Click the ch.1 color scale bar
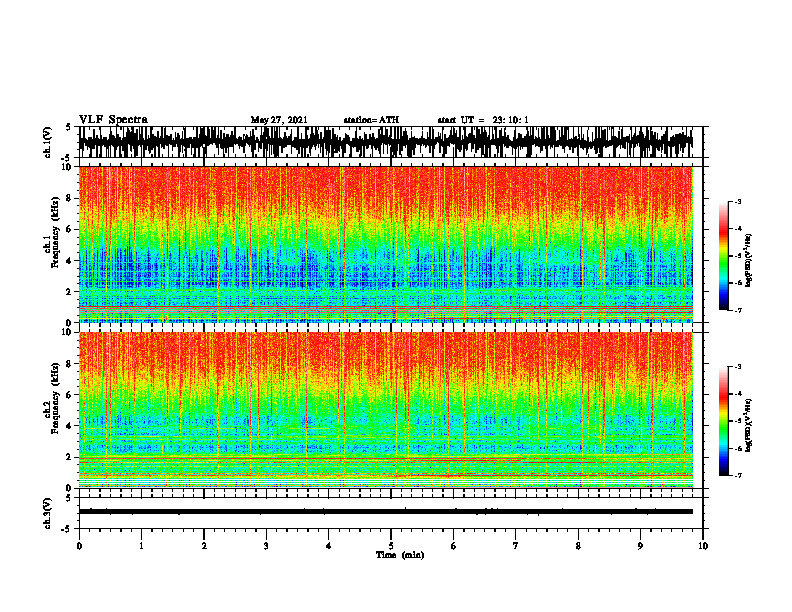792x612 pixels. (x=723, y=255)
